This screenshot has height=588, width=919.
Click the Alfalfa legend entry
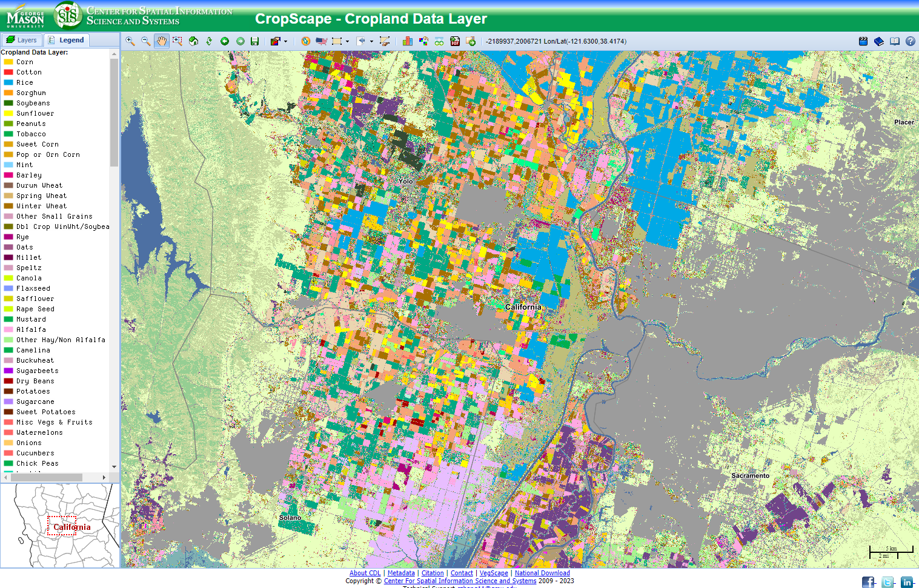(31, 329)
